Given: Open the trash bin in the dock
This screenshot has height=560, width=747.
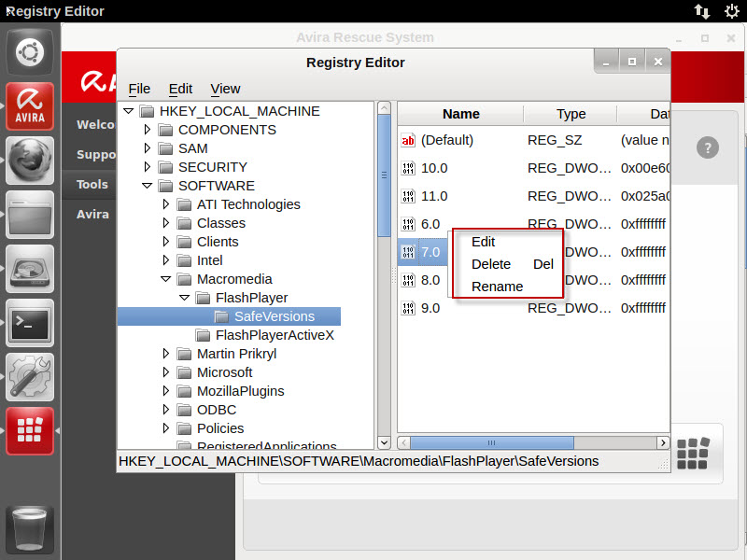Looking at the screenshot, I should [30, 528].
